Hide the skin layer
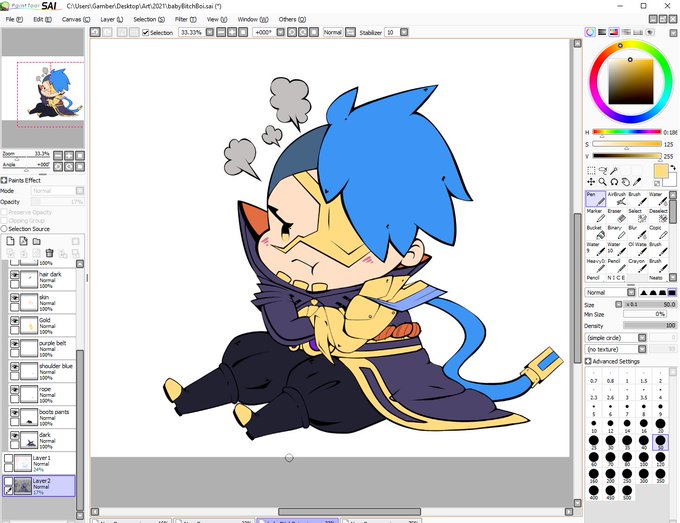The image size is (680, 523). point(14,298)
